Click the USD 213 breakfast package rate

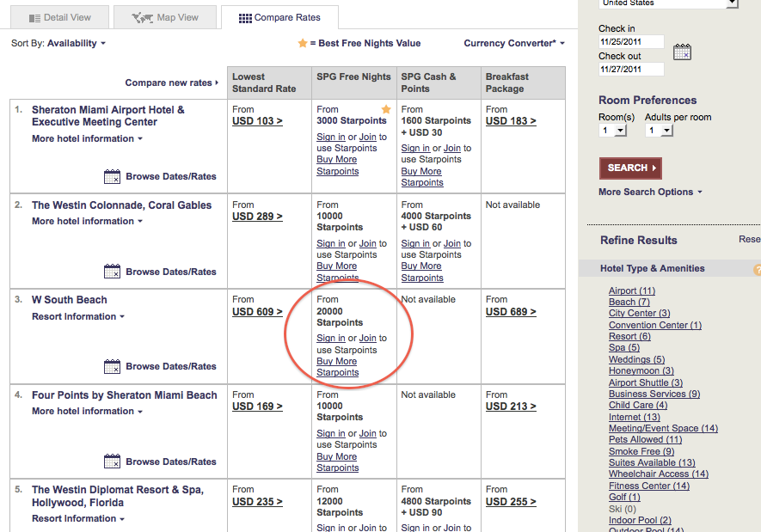[511, 407]
